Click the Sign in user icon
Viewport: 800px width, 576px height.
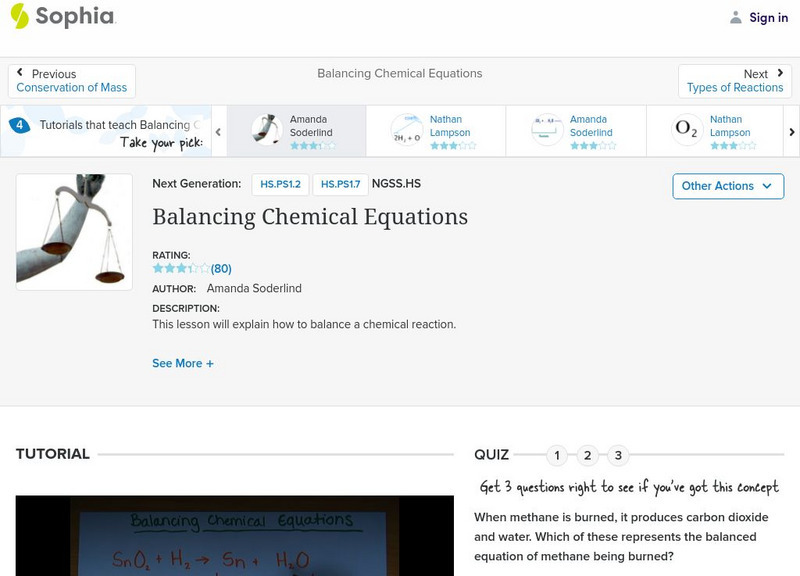pyautogui.click(x=736, y=17)
